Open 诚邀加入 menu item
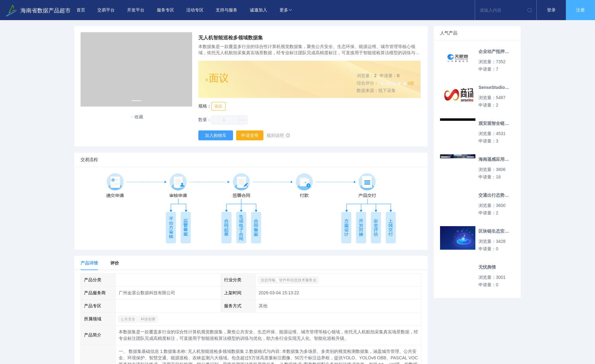The image size is (595, 364). (258, 10)
